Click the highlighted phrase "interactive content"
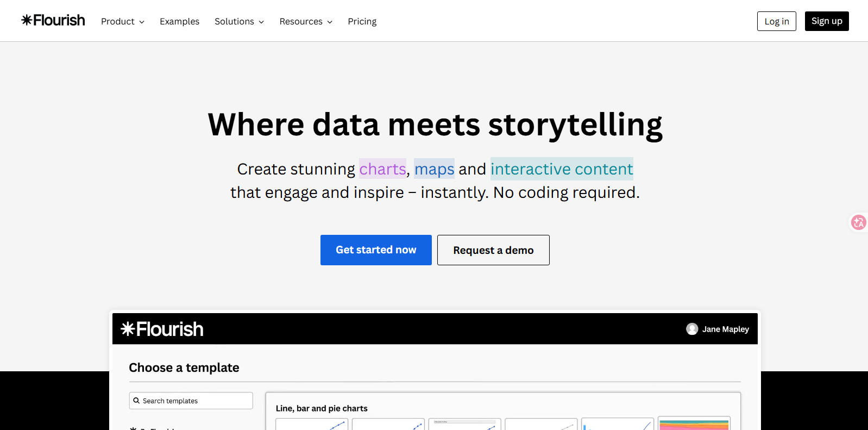The height and width of the screenshot is (430, 868). 562,169
